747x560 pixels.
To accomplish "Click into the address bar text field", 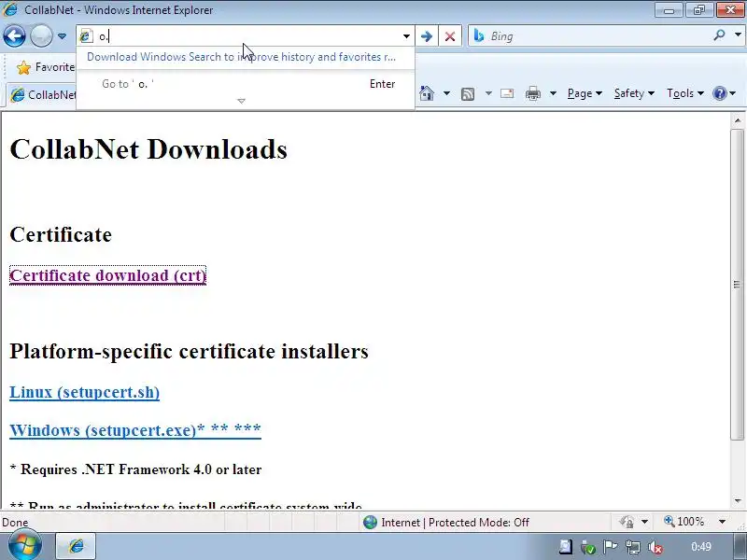I will tap(247, 36).
